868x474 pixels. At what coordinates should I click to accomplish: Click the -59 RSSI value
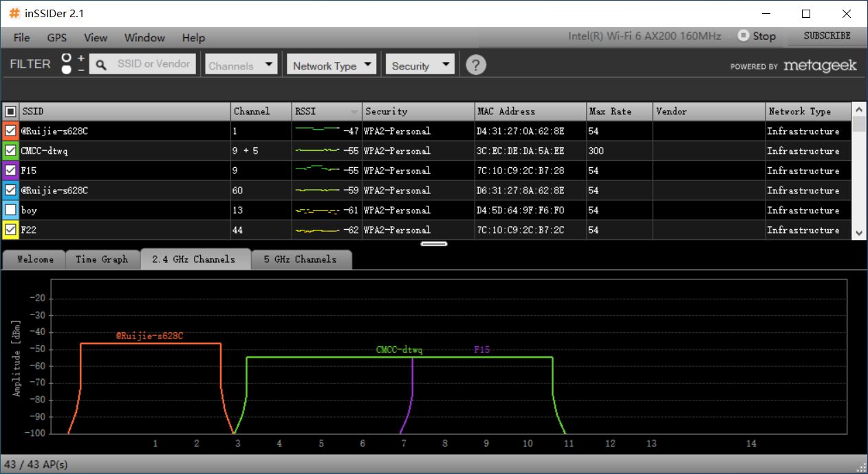351,190
